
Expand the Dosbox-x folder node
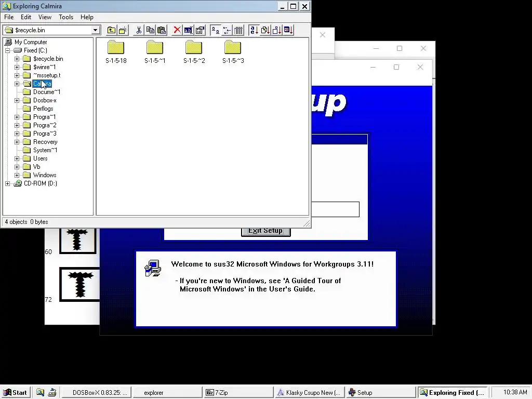click(x=17, y=100)
